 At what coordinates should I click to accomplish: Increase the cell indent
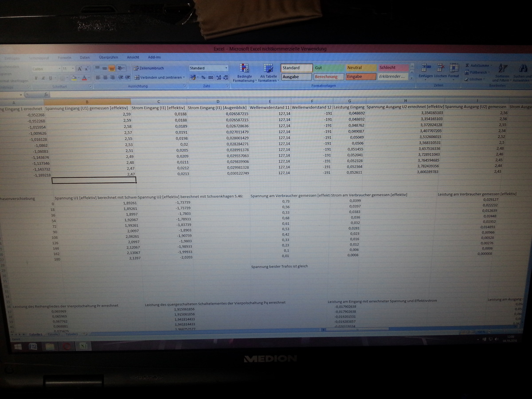pyautogui.click(x=128, y=77)
